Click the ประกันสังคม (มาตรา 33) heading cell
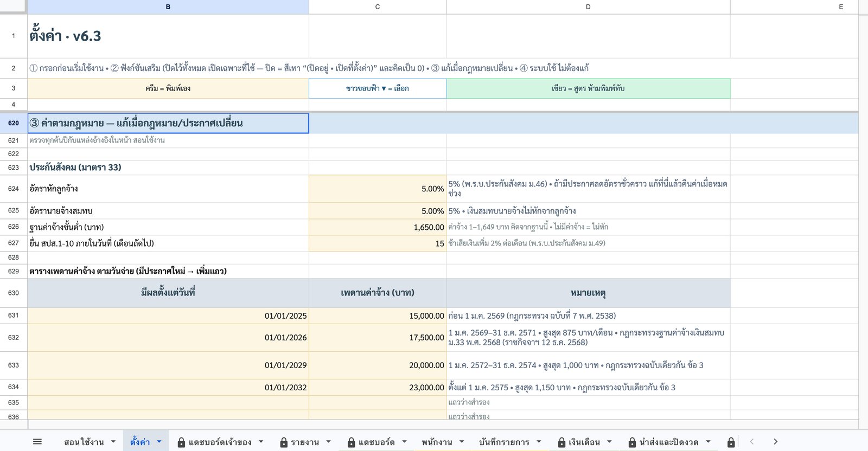The height and width of the screenshot is (451, 868). pyautogui.click(x=168, y=167)
